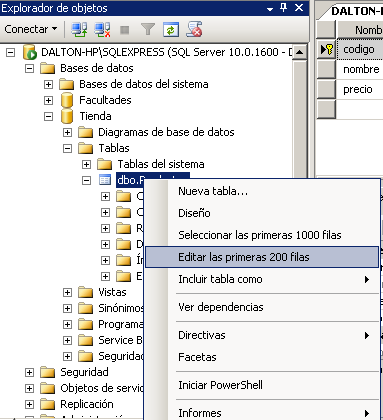Select the Bases de datos folder icon

tap(47, 68)
